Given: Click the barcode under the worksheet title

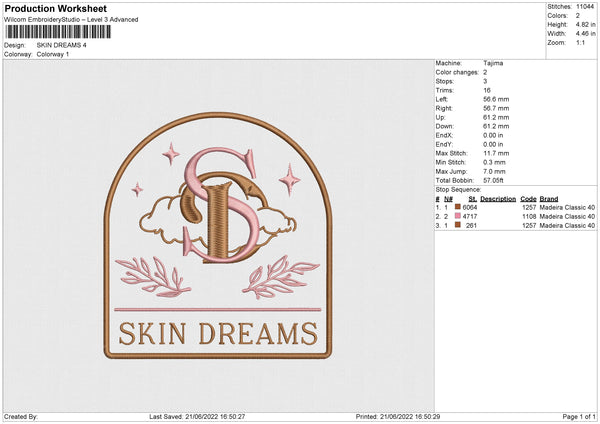Looking at the screenshot, I should pos(58,32).
